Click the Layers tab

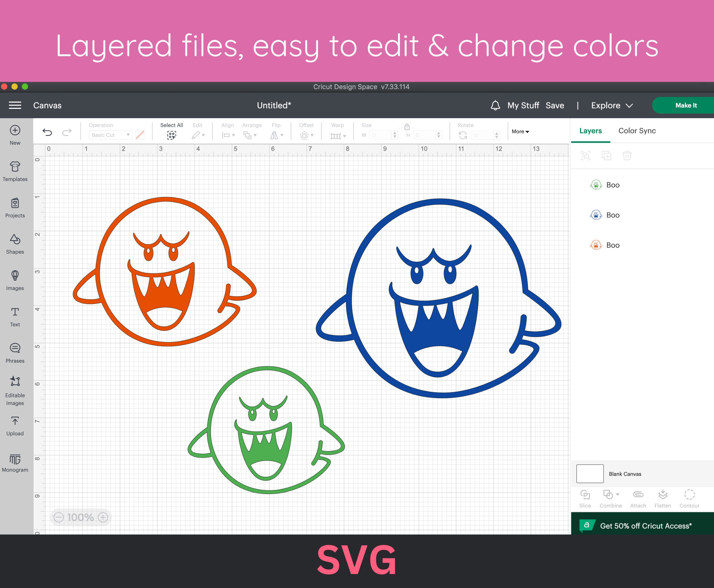[x=590, y=131]
